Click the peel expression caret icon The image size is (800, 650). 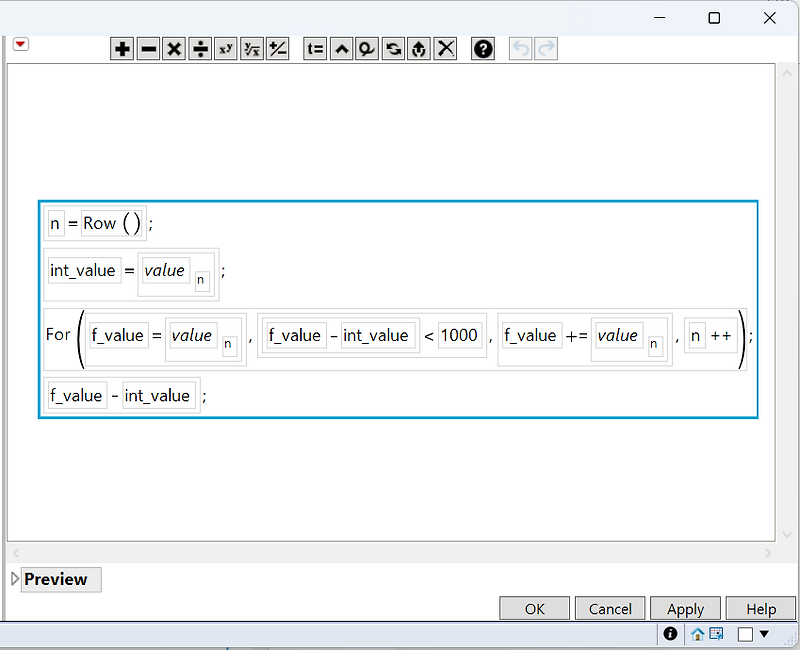point(340,48)
